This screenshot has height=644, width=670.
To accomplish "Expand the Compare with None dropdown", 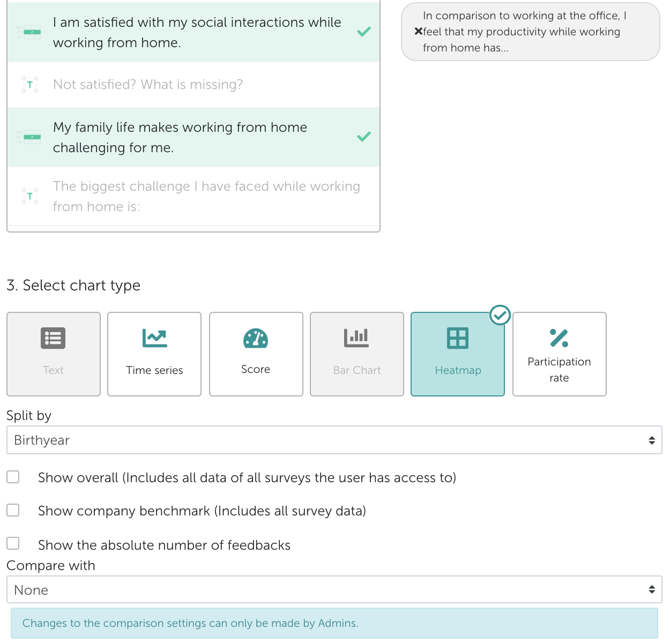I will (x=334, y=590).
